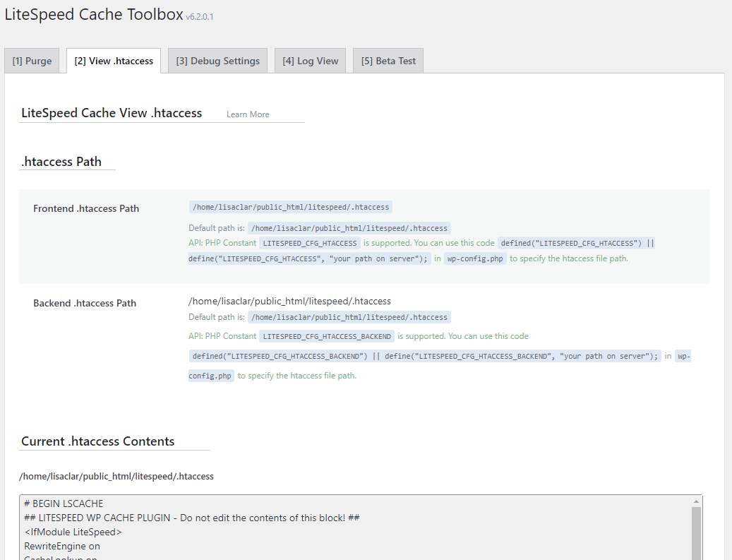The image size is (732, 560).
Task: Click the 'LiteSpeed Cache View .htaccess' heading
Action: click(112, 113)
